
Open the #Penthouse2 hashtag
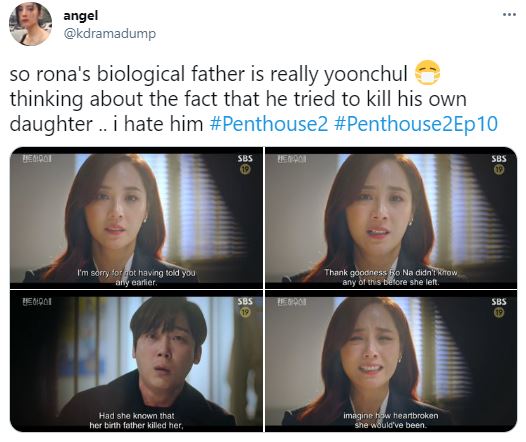(x=268, y=124)
